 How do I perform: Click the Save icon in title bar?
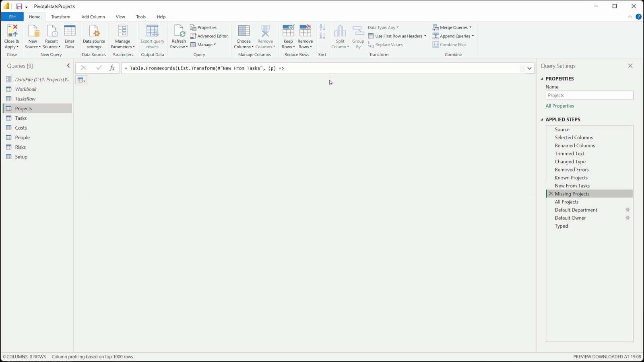tap(19, 6)
